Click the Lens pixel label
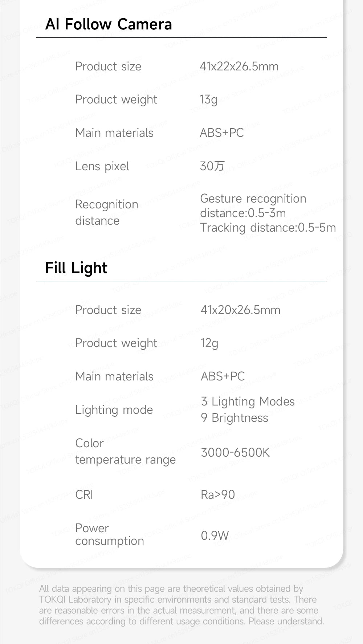This screenshot has height=644, width=363. tap(102, 166)
